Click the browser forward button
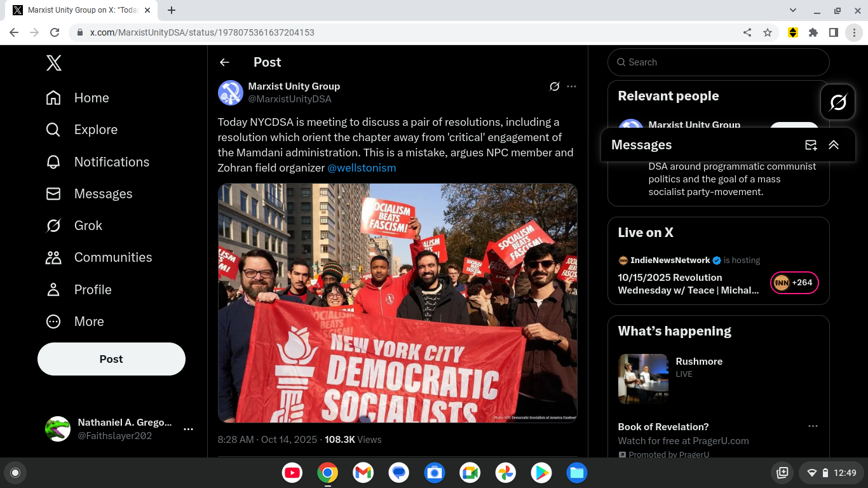Image resolution: width=868 pixels, height=488 pixels. pos(34,32)
